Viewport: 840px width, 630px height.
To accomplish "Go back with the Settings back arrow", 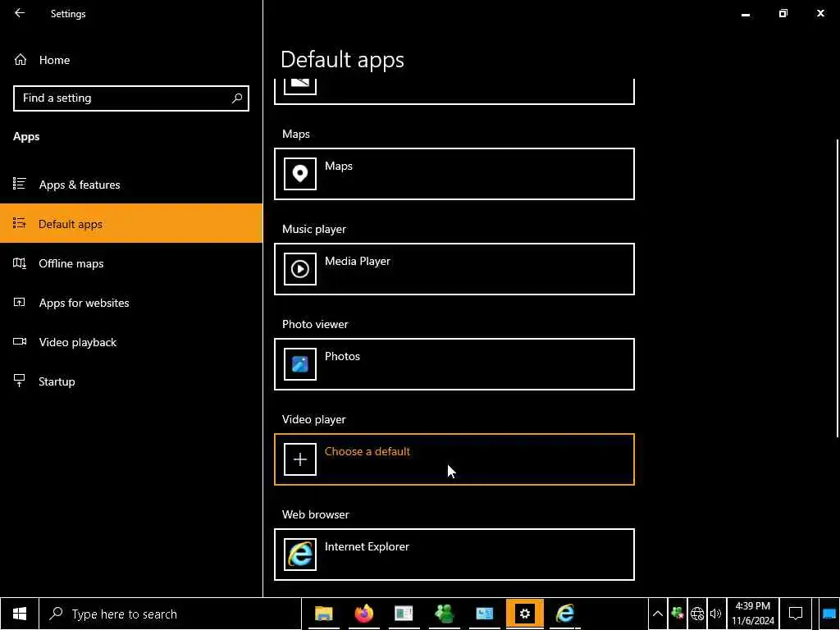I will (x=20, y=13).
